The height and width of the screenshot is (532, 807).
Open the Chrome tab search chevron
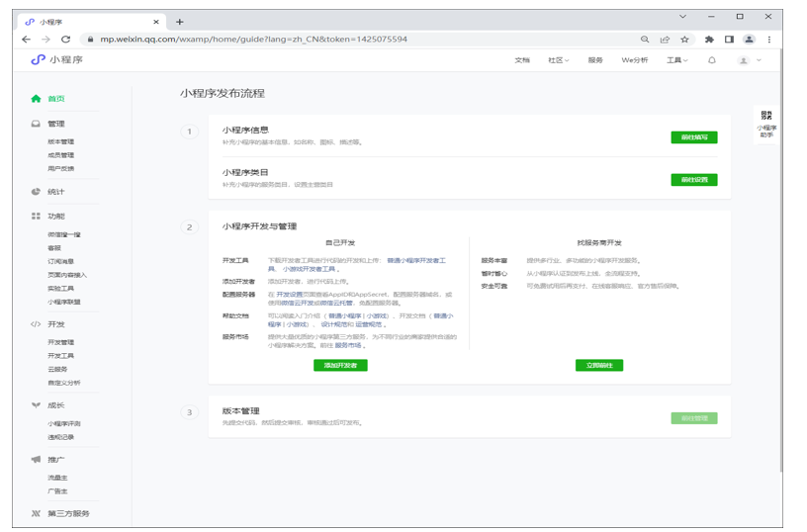coord(682,17)
